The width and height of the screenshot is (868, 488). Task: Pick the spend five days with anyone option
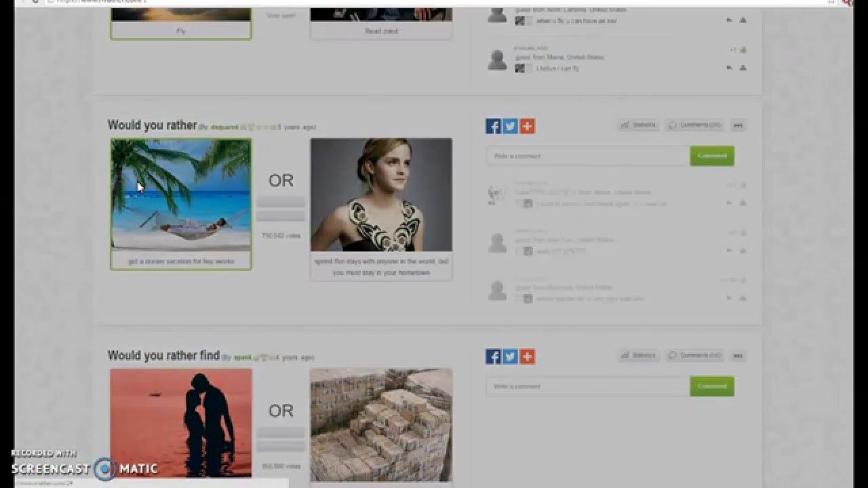click(381, 209)
